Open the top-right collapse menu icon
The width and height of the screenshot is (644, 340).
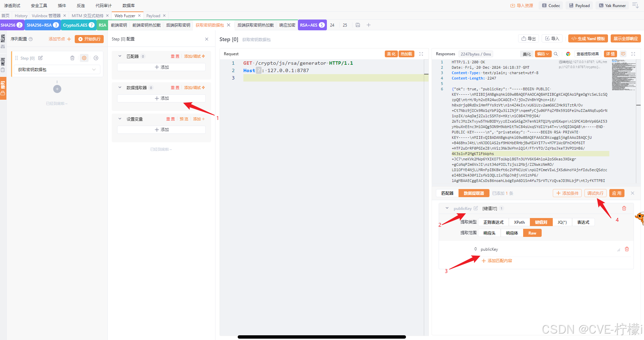click(635, 5)
